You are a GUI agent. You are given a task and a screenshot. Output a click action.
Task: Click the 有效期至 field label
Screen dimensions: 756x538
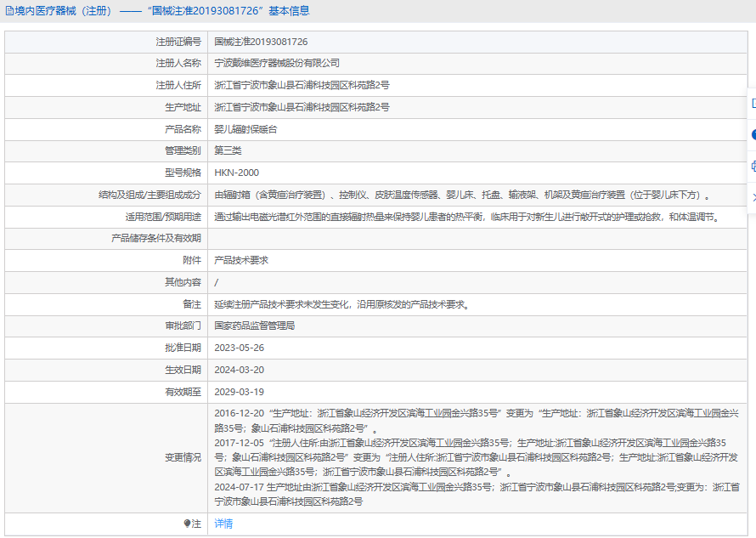(183, 393)
